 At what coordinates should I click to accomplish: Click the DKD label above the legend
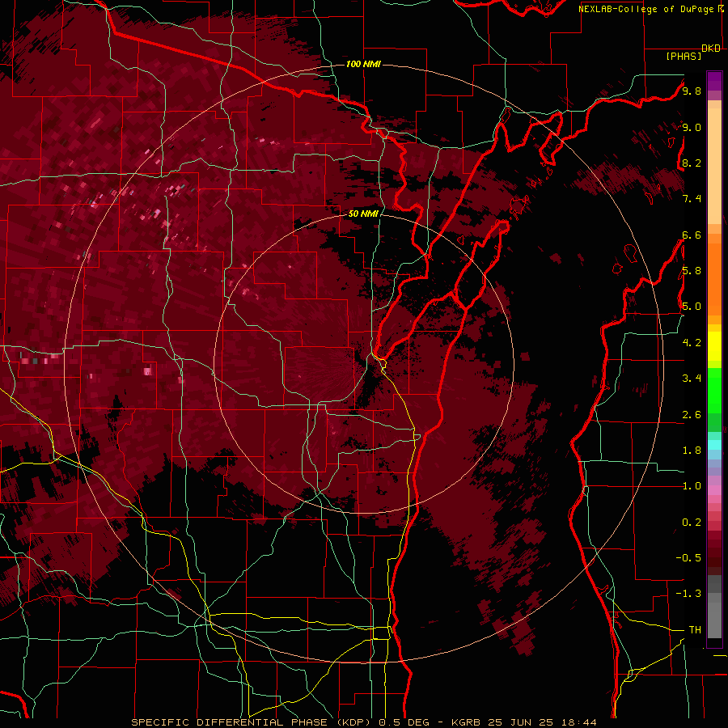(711, 48)
